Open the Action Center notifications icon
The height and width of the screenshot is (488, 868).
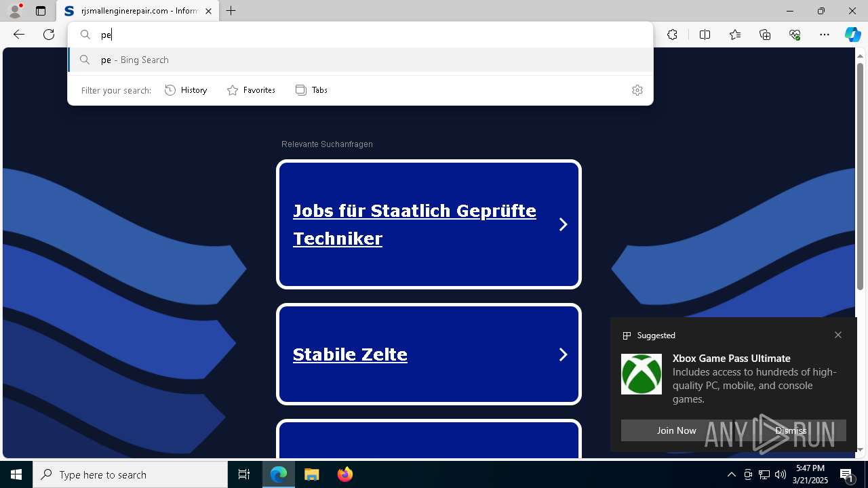coord(847,474)
